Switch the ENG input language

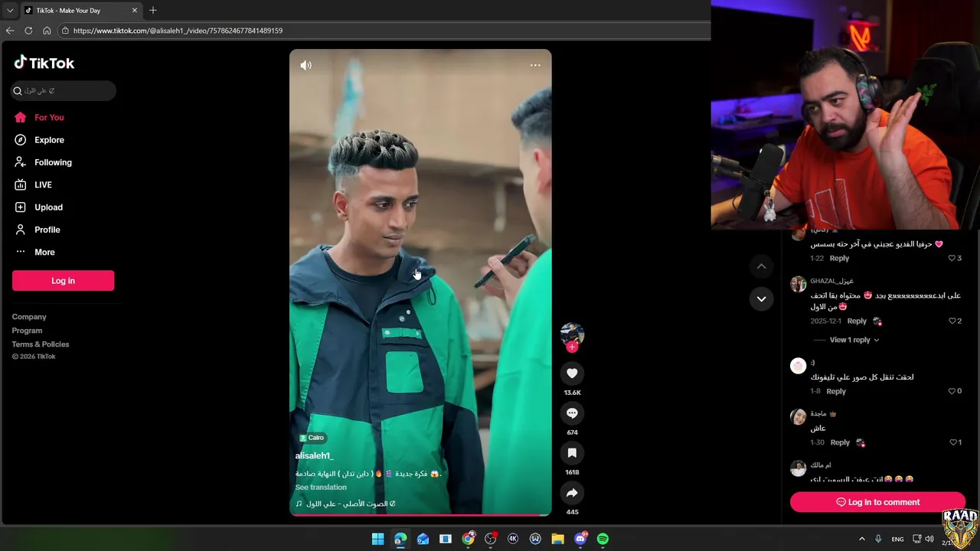(x=897, y=539)
